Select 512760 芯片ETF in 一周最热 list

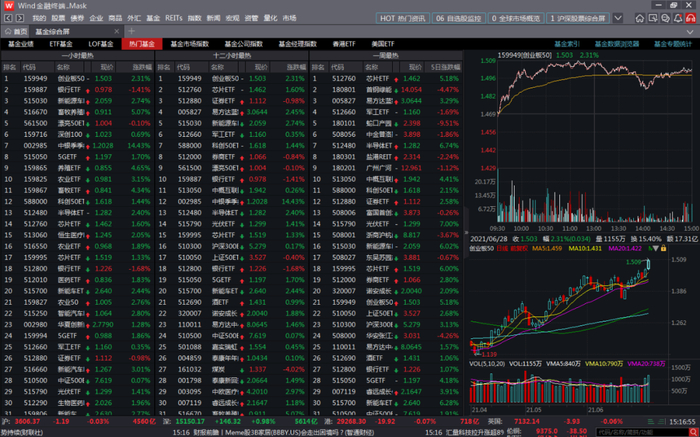coord(386,79)
